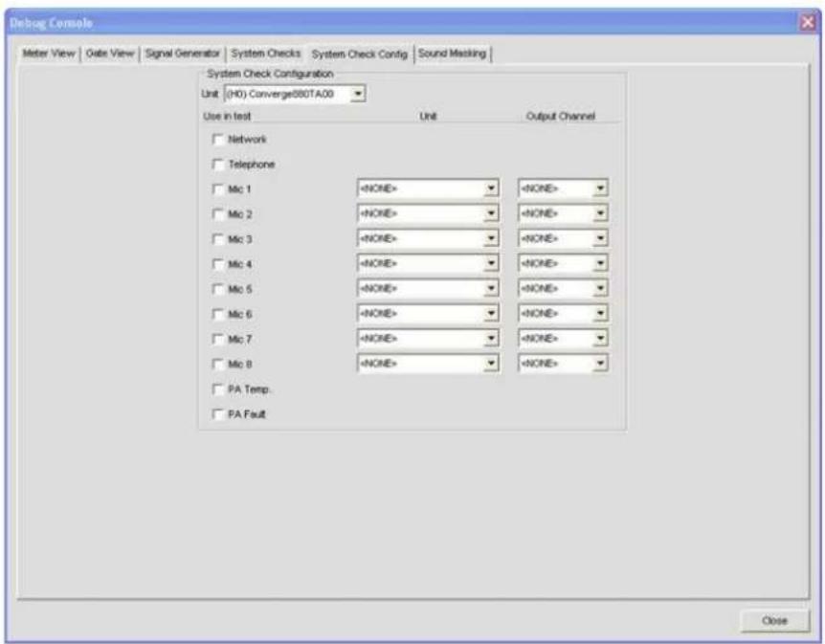This screenshot has height=644, width=825.
Task: Open the Mic 5 Output Channel dropdown
Action: coord(563,288)
